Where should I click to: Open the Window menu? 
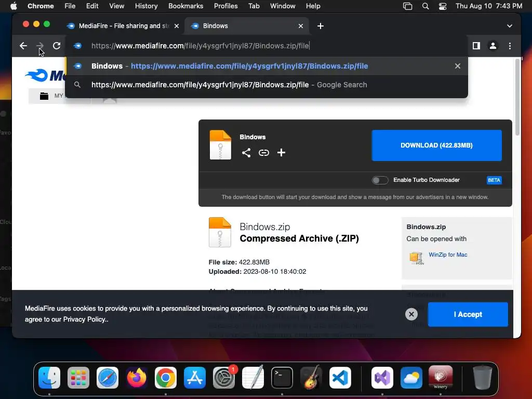click(283, 6)
